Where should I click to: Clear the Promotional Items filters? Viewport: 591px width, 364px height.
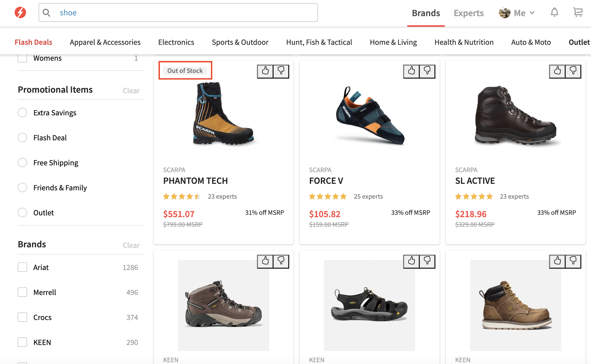131,91
